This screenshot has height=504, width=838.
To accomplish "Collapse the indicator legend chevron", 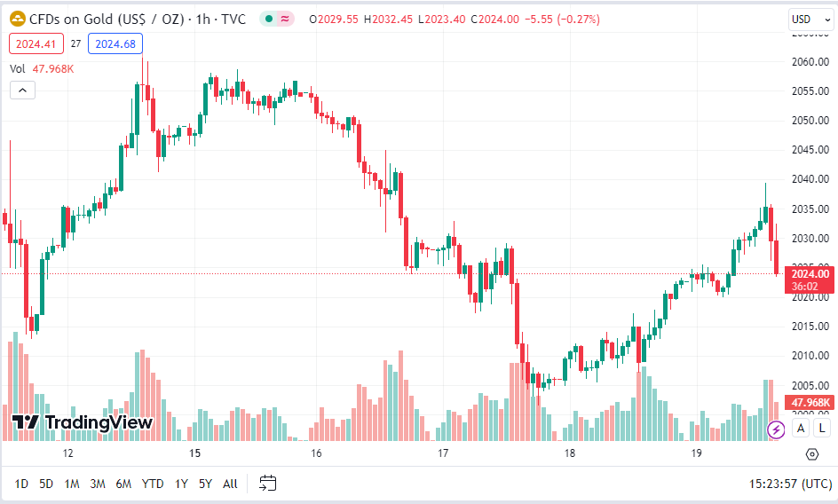I will tap(22, 91).
